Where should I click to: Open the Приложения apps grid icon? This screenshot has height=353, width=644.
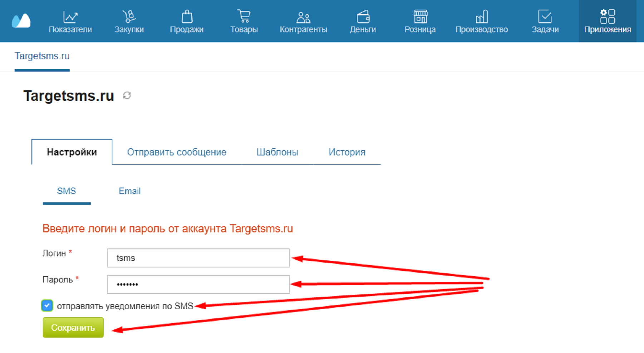point(608,16)
